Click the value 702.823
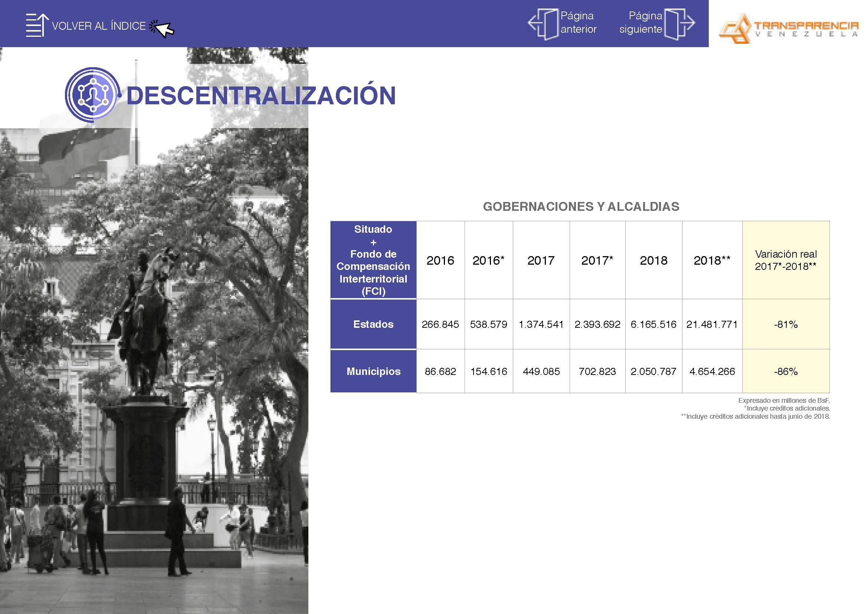Screen dimensions: 868x614 [x=597, y=372]
